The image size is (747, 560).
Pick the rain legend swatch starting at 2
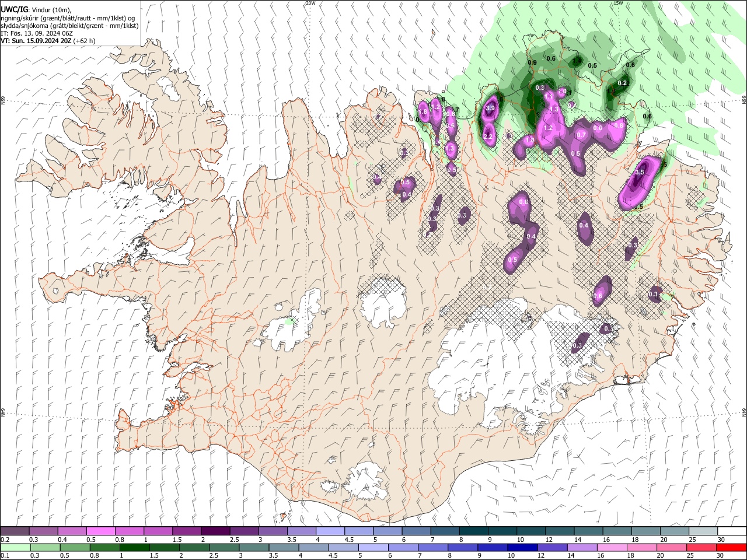pyautogui.click(x=193, y=548)
